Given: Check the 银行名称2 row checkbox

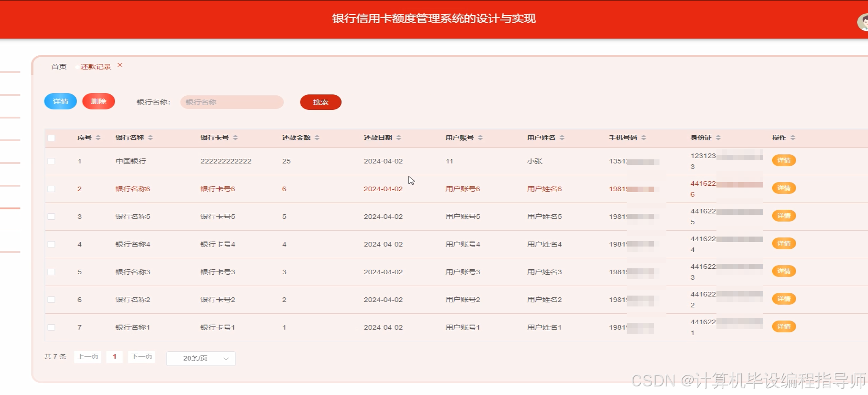Looking at the screenshot, I should [51, 300].
